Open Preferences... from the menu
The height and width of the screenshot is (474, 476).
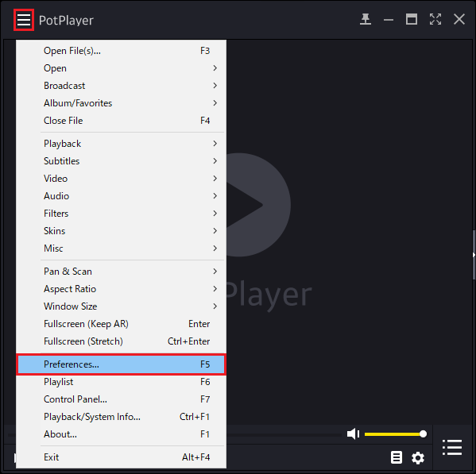coord(121,364)
